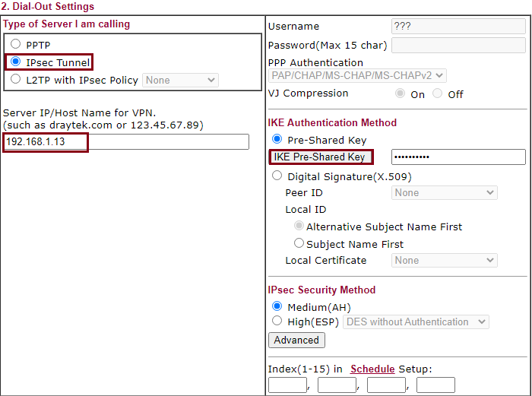Click the Password input field
This screenshot has width=532, height=396.
coord(458,45)
